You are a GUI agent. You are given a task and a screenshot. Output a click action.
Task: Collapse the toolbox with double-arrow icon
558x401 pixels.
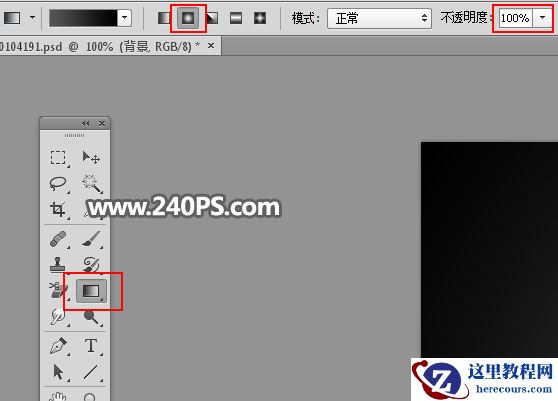[x=85, y=123]
